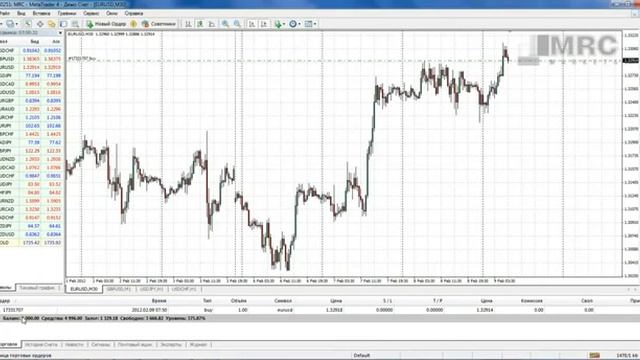Screen dimensions: 640x360
Task: Open the Новости terminal tab
Action: tap(74, 344)
